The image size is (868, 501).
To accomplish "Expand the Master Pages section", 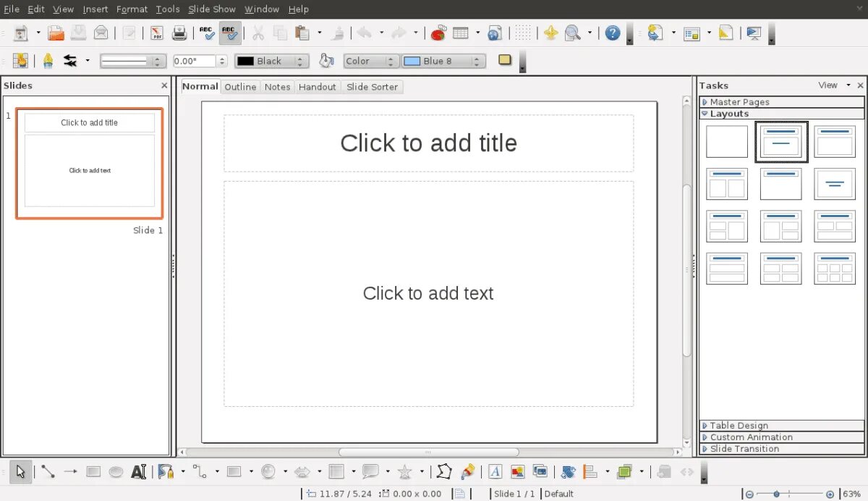I will [781, 102].
